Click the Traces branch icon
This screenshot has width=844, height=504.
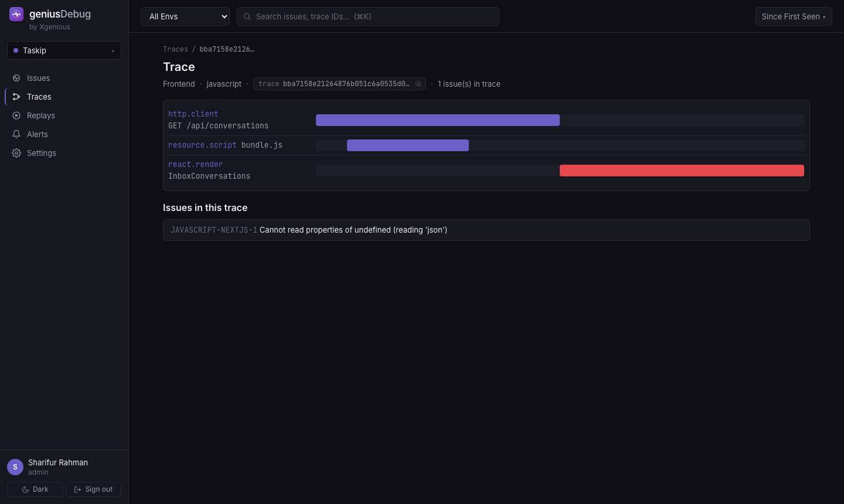[16, 97]
